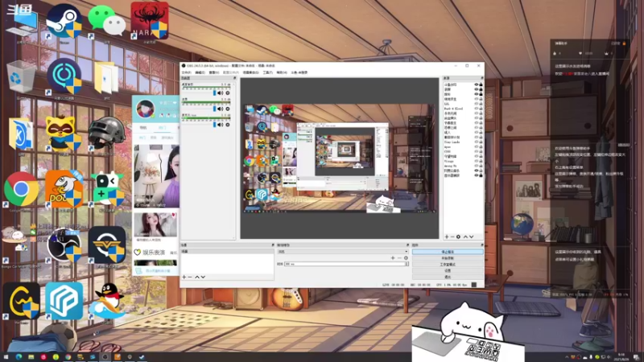Open OBS Studio desktop shortcut
Image resolution: width=644 pixels, height=362 pixels.
click(x=64, y=245)
